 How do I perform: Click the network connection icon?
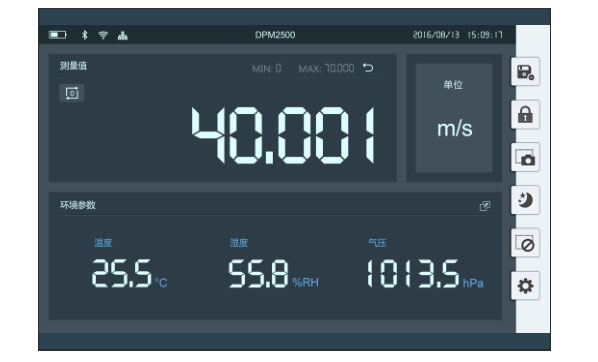coord(122,35)
